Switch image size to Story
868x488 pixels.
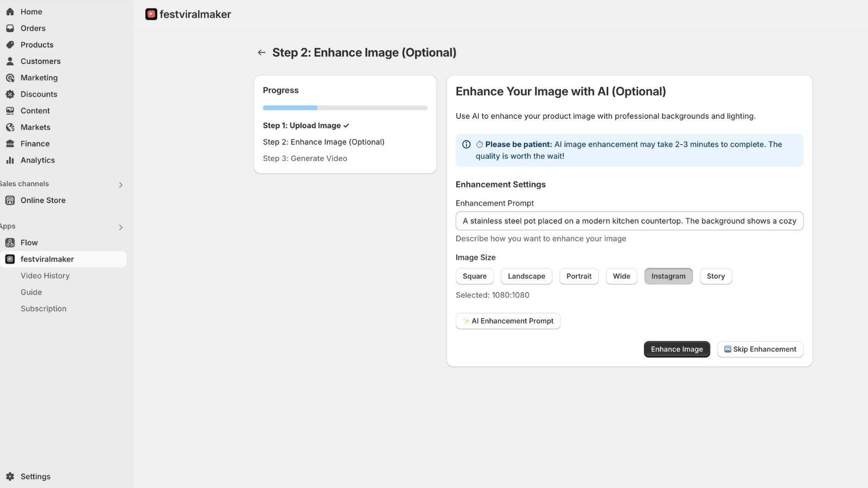[x=716, y=276]
